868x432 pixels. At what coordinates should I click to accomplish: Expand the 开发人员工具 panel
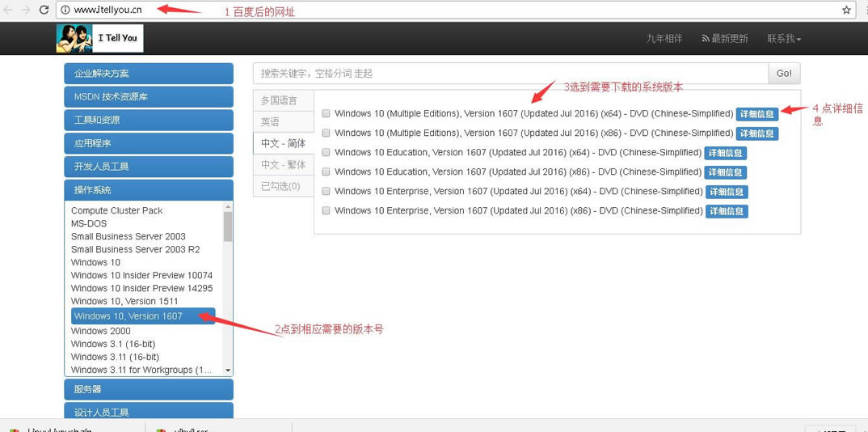pos(149,167)
